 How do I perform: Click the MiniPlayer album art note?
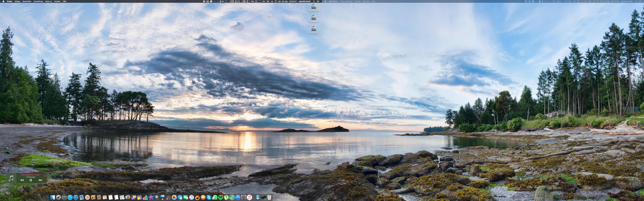pos(11,178)
